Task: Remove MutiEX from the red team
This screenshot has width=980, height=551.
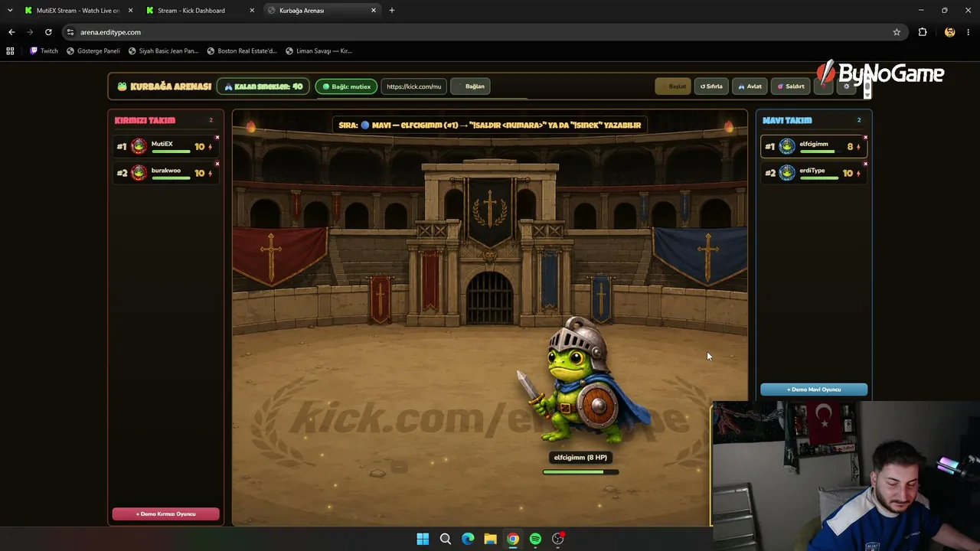Action: [217, 138]
